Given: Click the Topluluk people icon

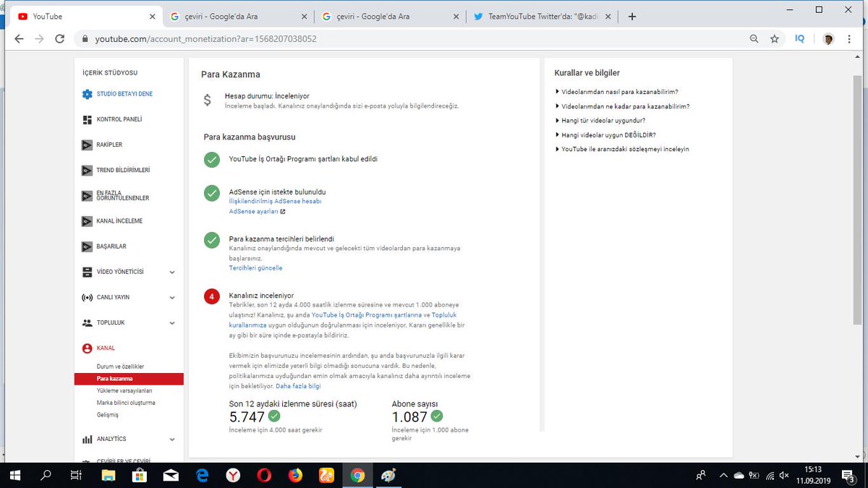Looking at the screenshot, I should click(87, 322).
